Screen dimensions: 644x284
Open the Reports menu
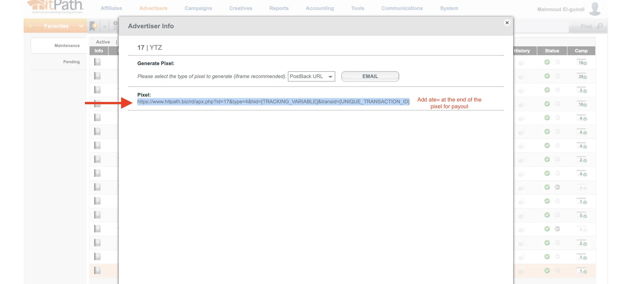[279, 8]
